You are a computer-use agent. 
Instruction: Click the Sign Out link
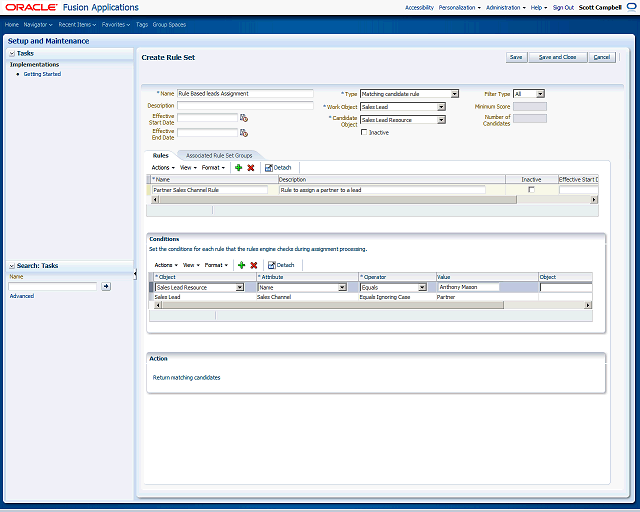pyautogui.click(x=563, y=7)
